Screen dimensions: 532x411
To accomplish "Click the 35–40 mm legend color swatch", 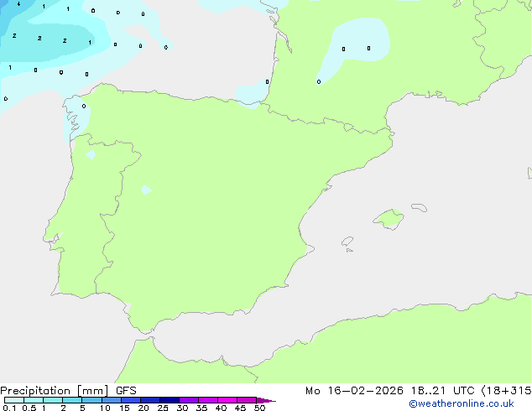I will 208,400.
